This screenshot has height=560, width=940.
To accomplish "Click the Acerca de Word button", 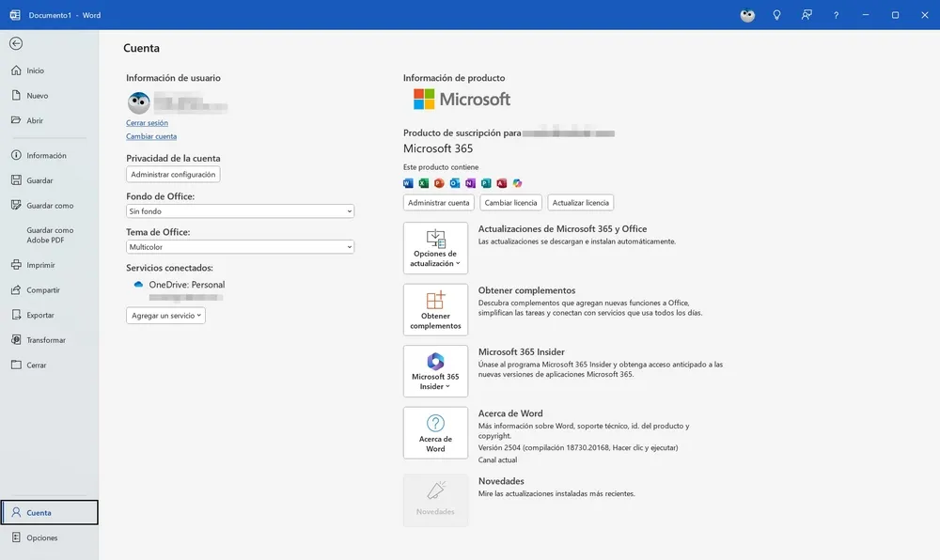I will click(x=435, y=432).
